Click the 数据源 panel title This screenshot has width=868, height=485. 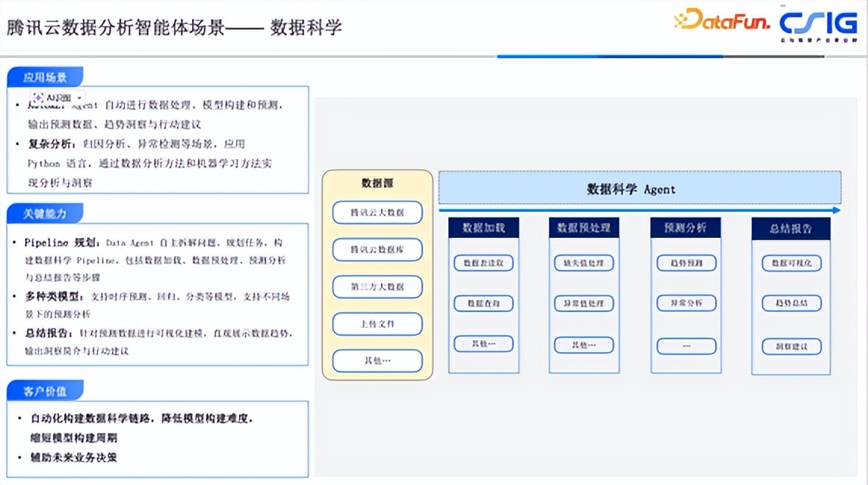(377, 183)
